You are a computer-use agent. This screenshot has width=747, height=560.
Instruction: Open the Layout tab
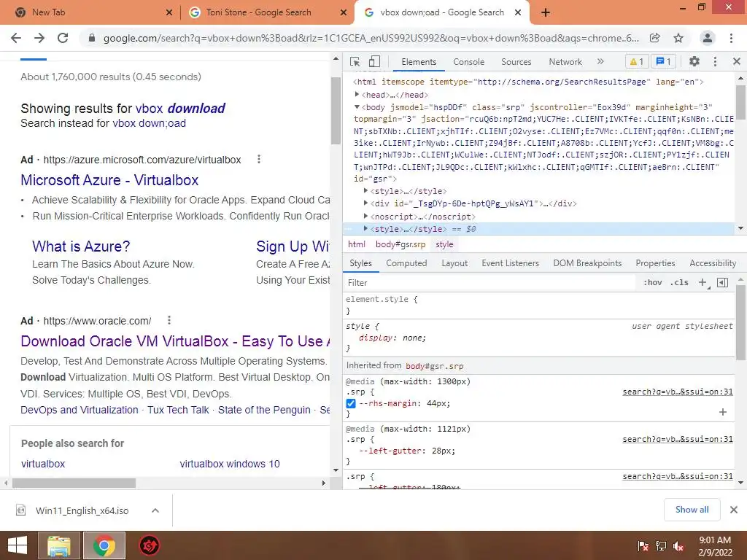454,262
